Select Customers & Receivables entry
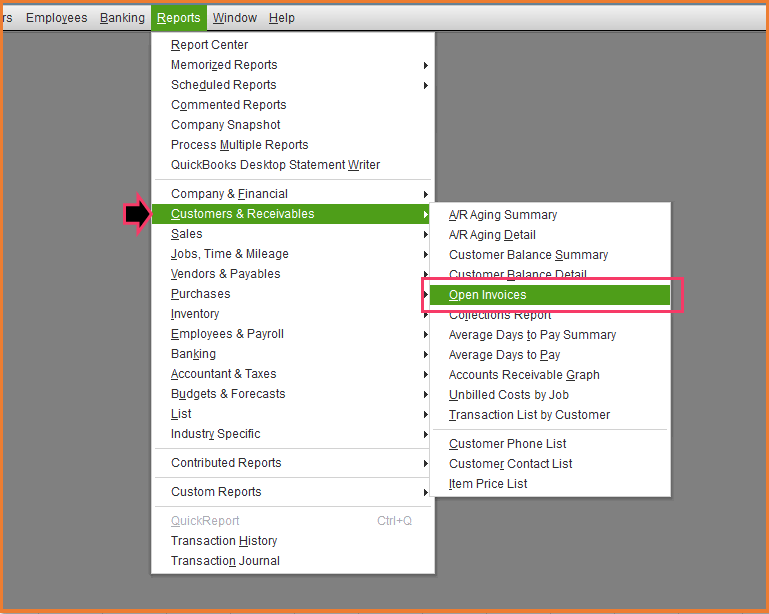 coord(291,214)
